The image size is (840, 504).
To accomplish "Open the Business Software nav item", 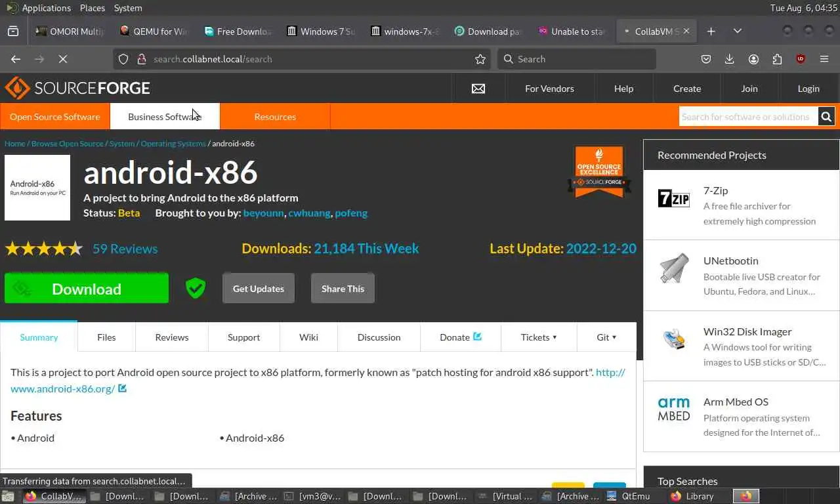I will tap(165, 116).
